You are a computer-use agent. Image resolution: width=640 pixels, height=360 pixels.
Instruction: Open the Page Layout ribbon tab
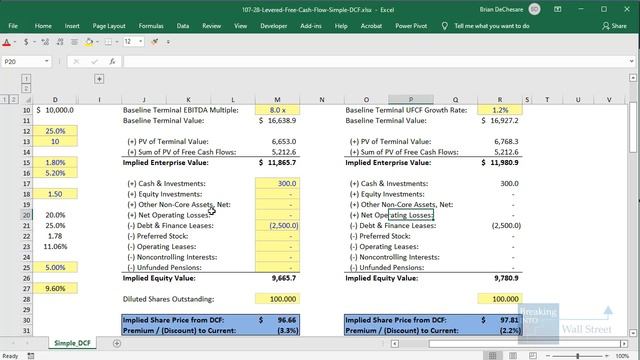(x=109, y=26)
